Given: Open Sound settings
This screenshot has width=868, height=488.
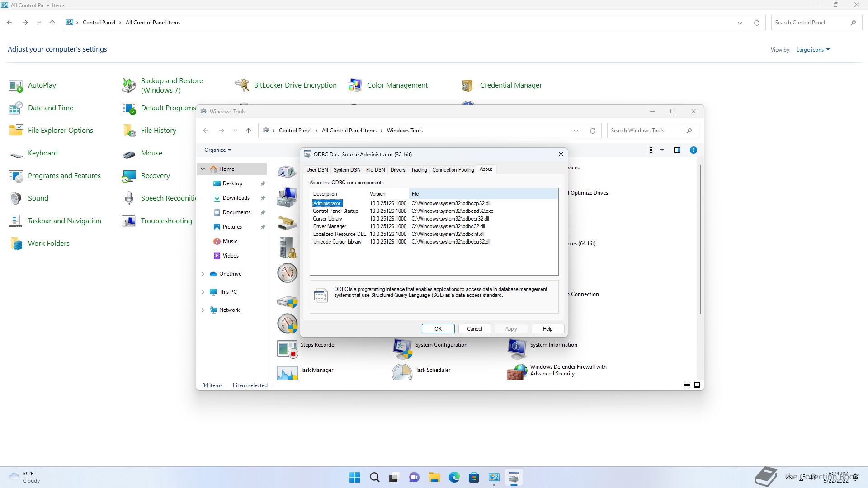Looking at the screenshot, I should point(28,198).
